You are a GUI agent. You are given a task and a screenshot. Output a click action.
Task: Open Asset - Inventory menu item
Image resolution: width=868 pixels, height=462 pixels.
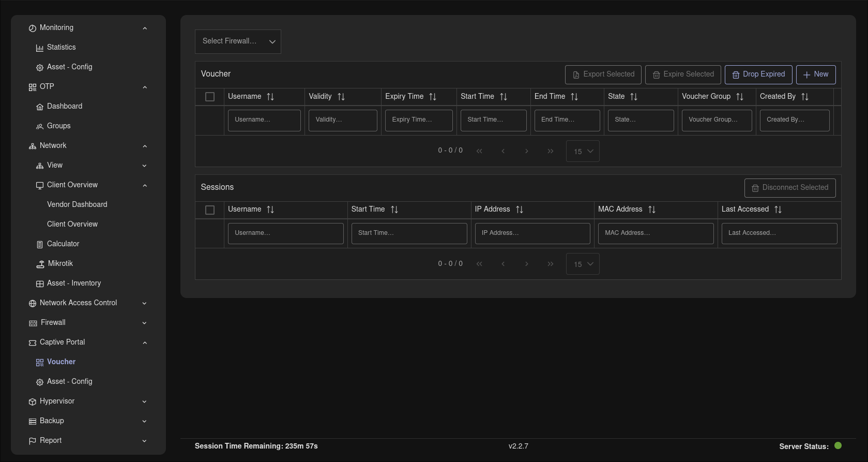pyautogui.click(x=74, y=284)
